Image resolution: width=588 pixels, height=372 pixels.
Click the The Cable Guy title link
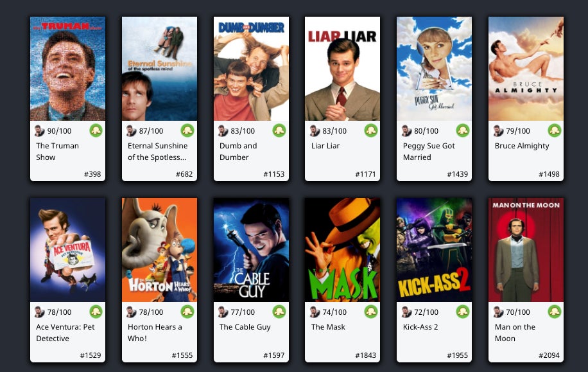[245, 327]
